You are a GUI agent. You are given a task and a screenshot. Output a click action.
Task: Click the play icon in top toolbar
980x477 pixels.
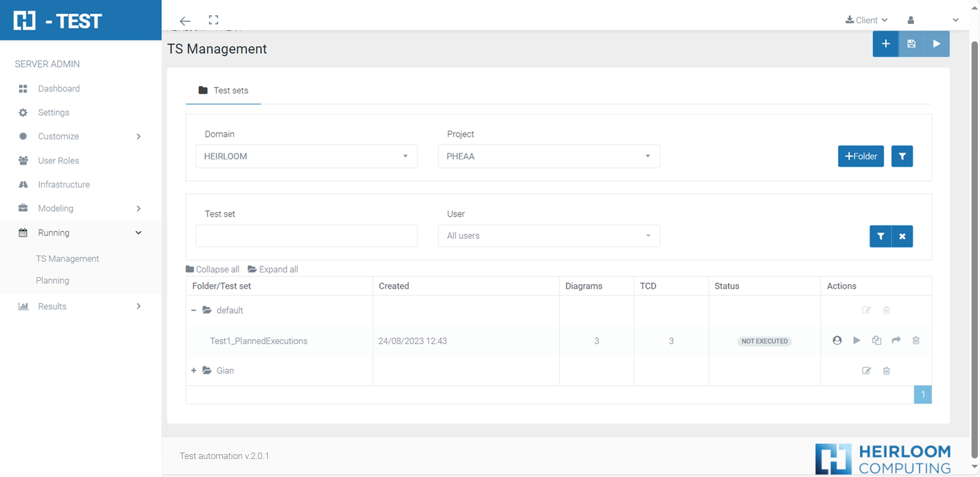point(937,44)
